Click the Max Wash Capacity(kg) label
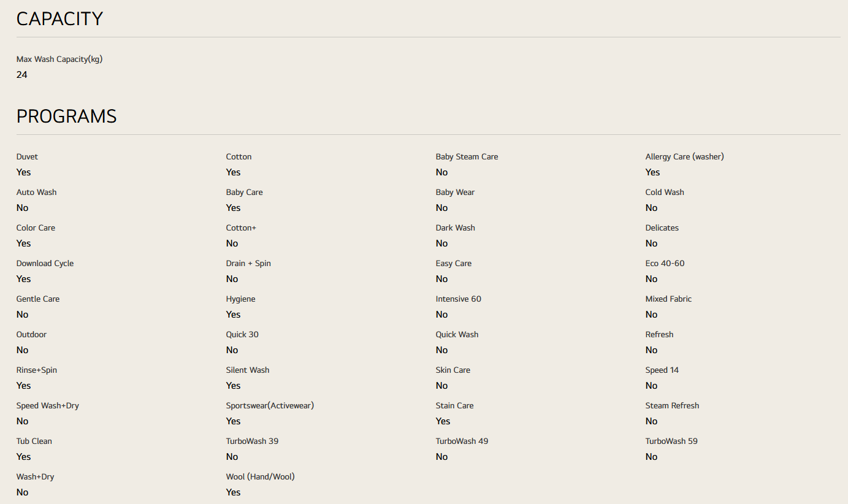The image size is (848, 504). (59, 59)
